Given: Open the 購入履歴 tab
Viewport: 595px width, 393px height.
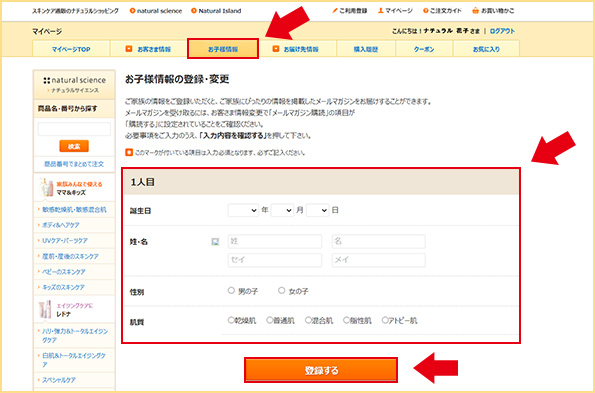Looking at the screenshot, I should point(366,49).
